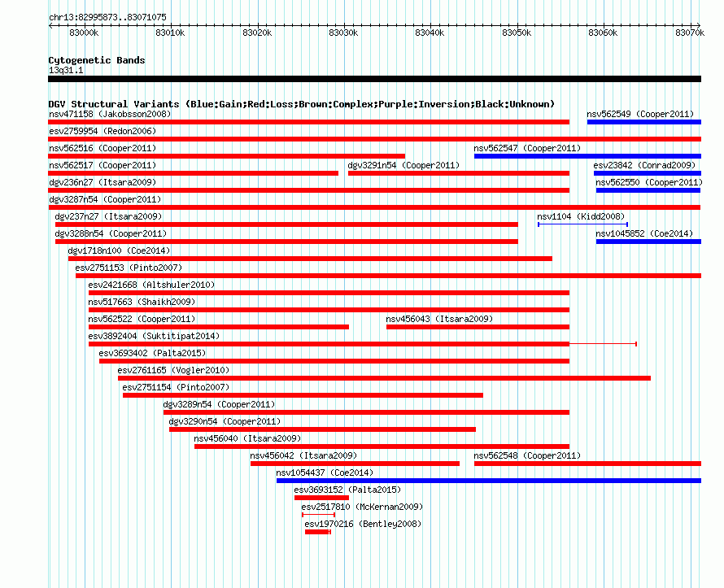Click the 83070k ruler tick label
Screen dimensions: 724x588
[x=690, y=33]
